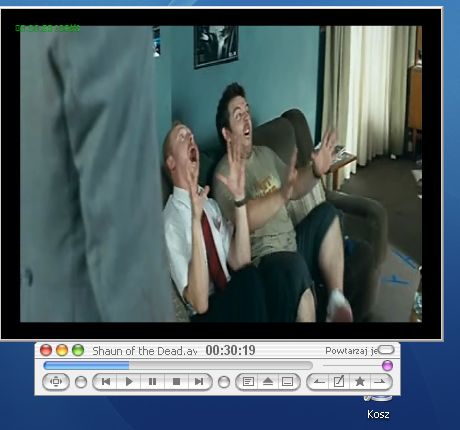460x430 pixels.
Task: Click the screen icon with bottom bar
Action: click(287, 382)
